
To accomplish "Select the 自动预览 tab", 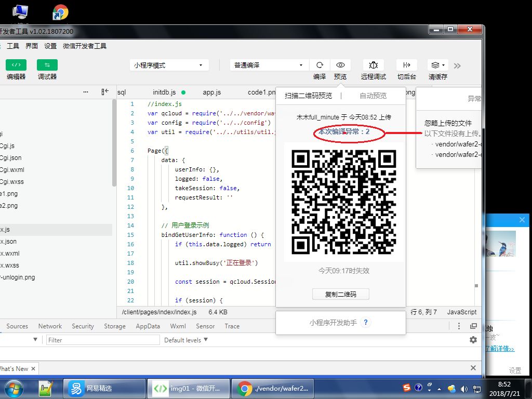I will (x=373, y=96).
